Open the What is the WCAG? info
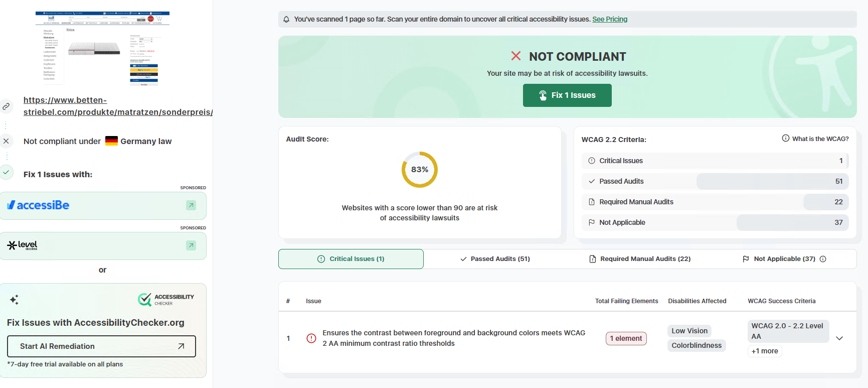This screenshot has height=388, width=868. coord(815,139)
